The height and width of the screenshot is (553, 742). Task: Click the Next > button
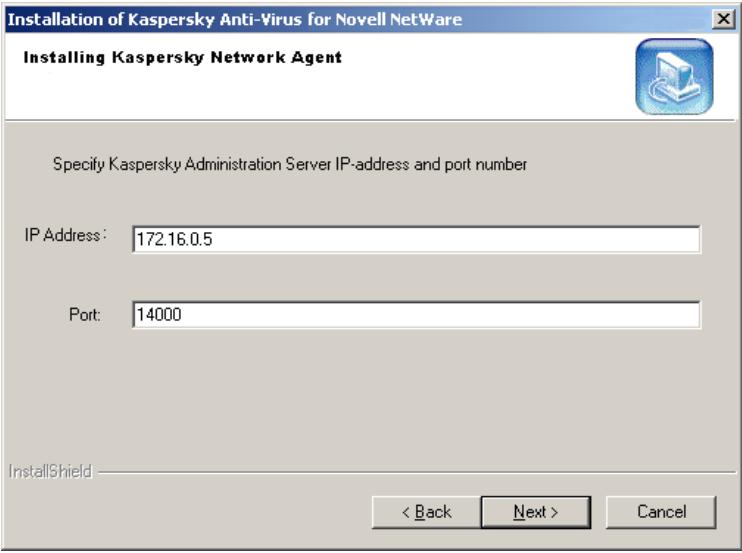tap(536, 512)
